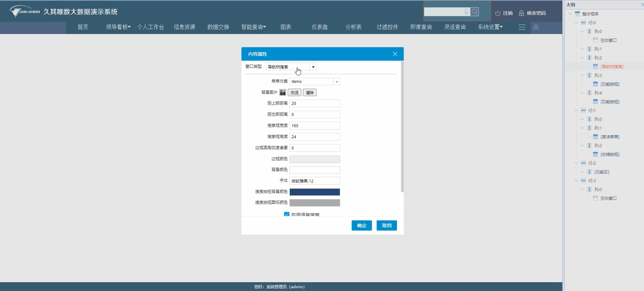The image size is (644, 291).
Task: Collapse the 整体框架 tree node
Action: coord(570,14)
